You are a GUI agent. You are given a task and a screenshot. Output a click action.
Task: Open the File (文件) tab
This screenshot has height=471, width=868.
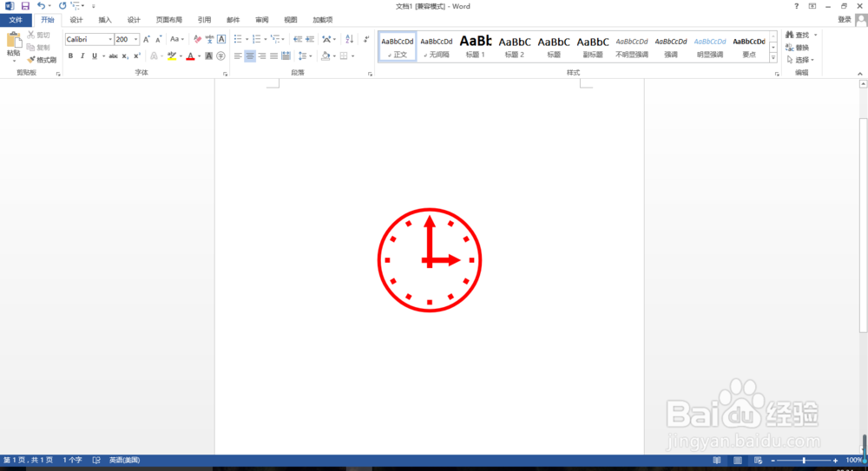click(x=16, y=20)
